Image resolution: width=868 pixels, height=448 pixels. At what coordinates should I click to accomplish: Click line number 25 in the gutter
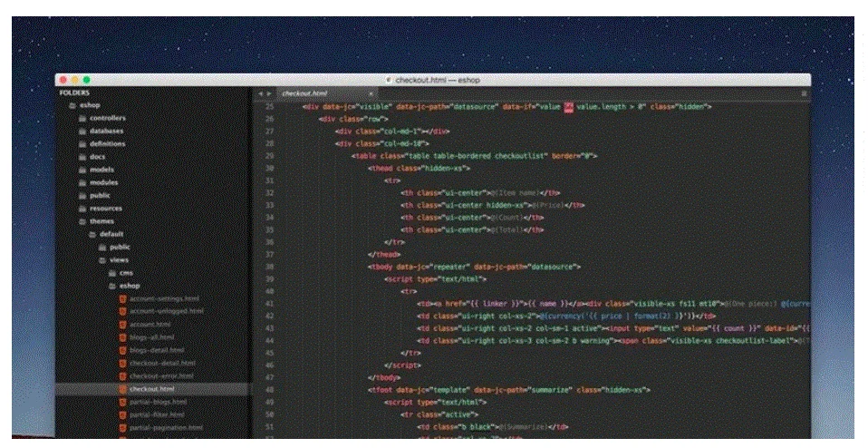270,106
